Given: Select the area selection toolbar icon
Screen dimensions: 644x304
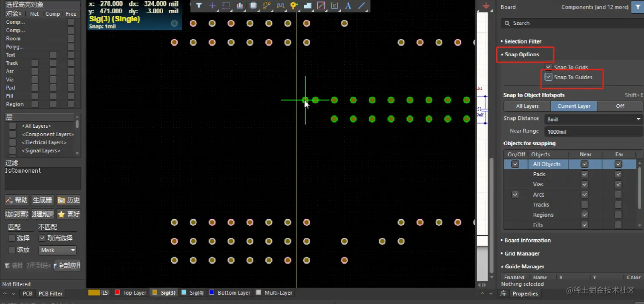Looking at the screenshot, I should coord(226,6).
